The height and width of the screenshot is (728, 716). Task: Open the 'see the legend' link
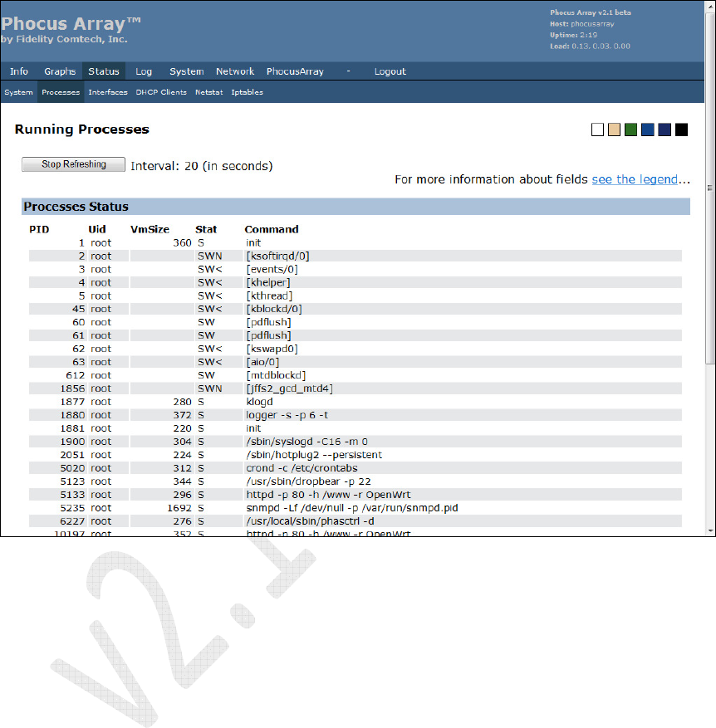(x=635, y=179)
